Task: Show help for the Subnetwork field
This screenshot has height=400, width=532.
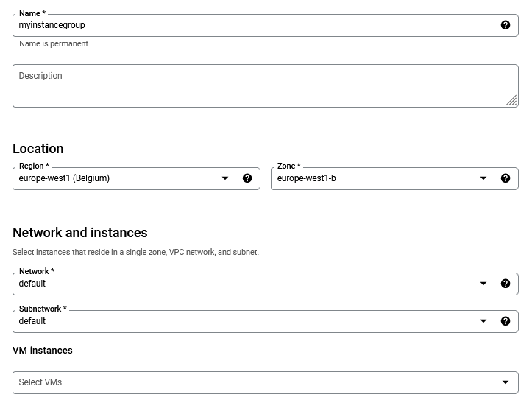Action: click(506, 321)
